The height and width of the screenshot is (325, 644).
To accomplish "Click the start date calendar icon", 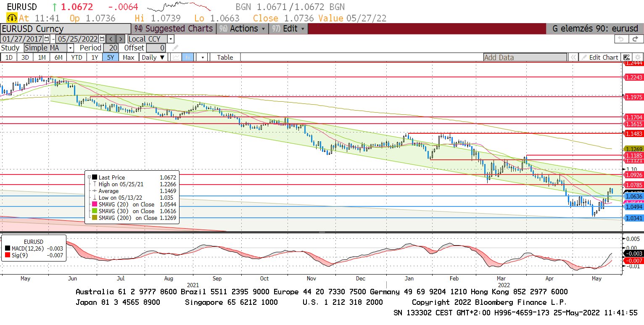I will click(x=47, y=39).
